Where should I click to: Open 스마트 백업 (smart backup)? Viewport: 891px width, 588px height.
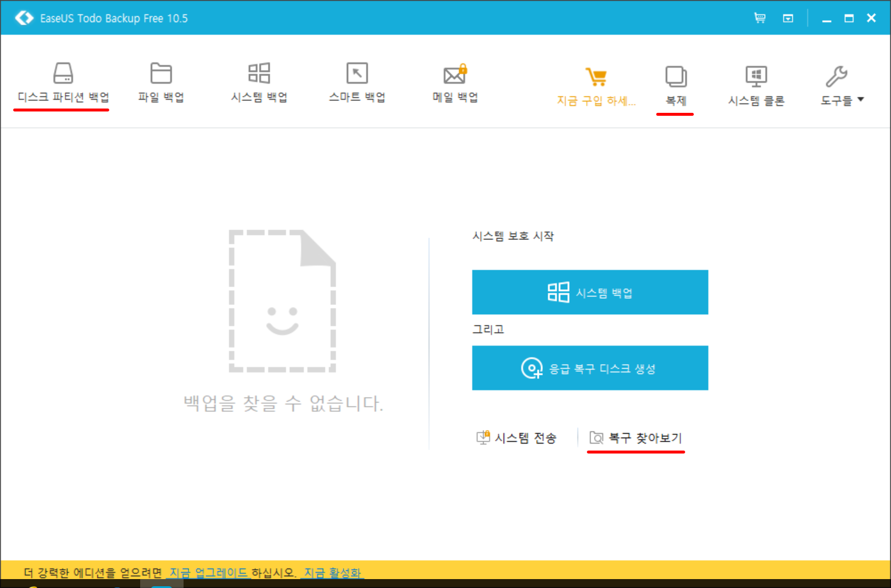click(x=357, y=83)
